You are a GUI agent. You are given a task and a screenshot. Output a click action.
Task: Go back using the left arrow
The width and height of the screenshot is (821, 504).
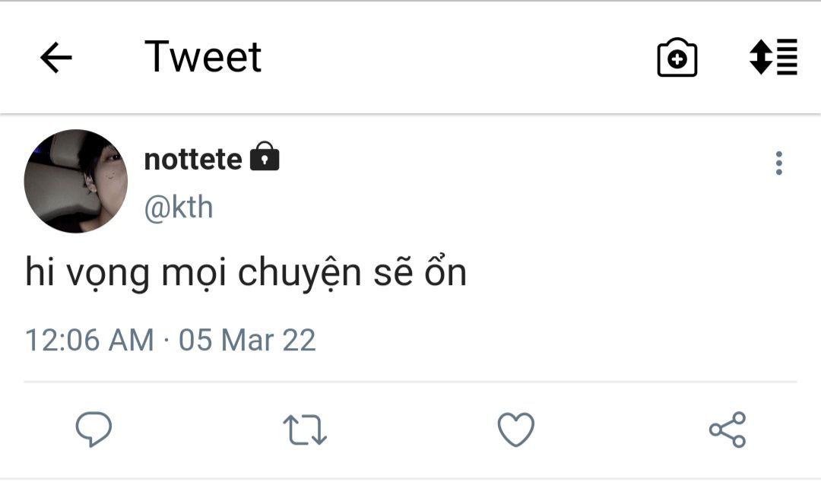[55, 58]
